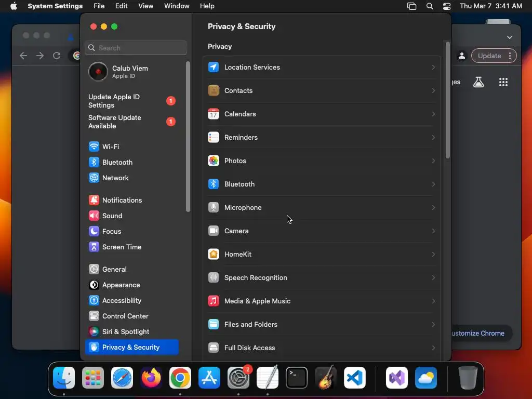Click the sidebar vertical scrollbar
This screenshot has width=532, height=399.
188,137
